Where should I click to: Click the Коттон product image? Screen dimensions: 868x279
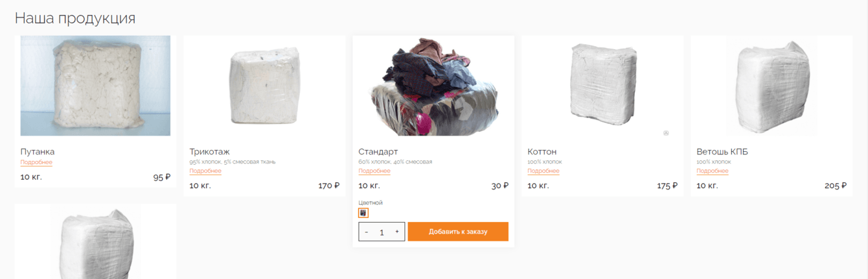pyautogui.click(x=602, y=86)
